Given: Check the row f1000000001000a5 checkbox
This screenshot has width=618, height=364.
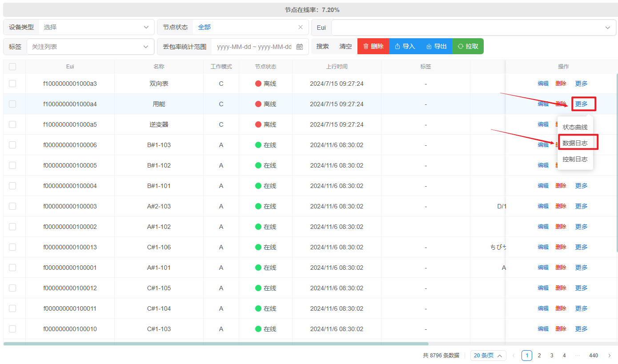Looking at the screenshot, I should click(x=12, y=124).
